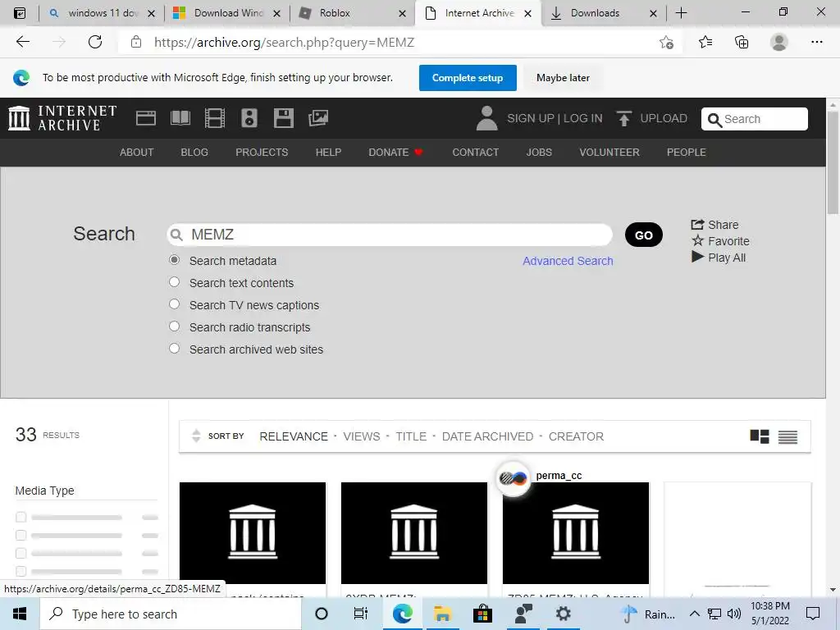Open the Advanced Search link

[568, 261]
